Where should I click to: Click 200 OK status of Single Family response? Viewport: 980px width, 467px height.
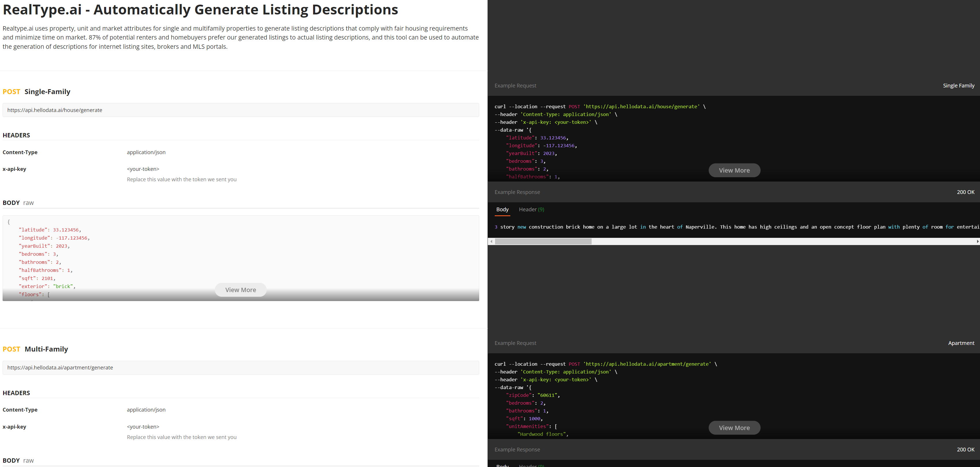click(966, 192)
